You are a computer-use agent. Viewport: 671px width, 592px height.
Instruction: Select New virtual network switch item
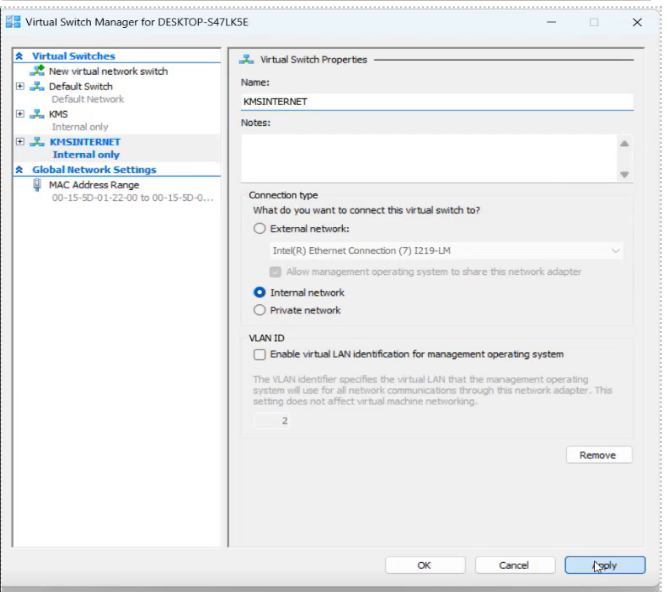pyautogui.click(x=108, y=71)
